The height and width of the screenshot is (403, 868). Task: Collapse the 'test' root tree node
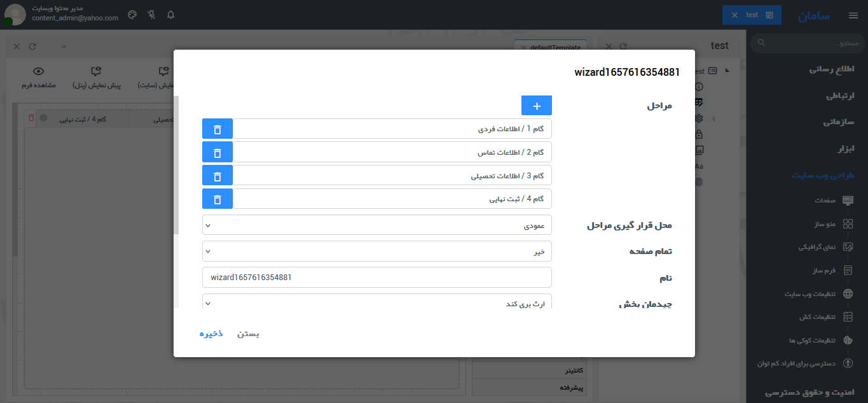click(x=726, y=71)
